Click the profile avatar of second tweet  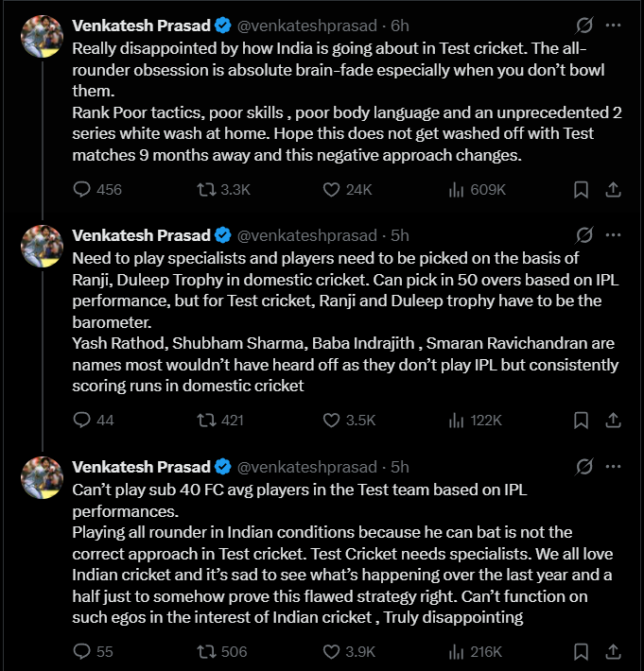click(42, 246)
